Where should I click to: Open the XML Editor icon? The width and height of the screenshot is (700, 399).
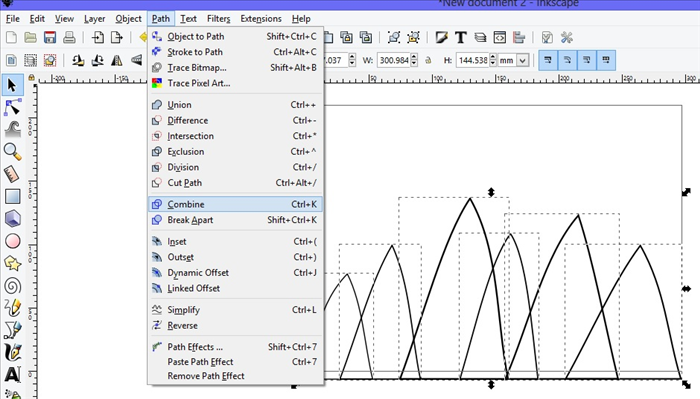[x=500, y=37]
